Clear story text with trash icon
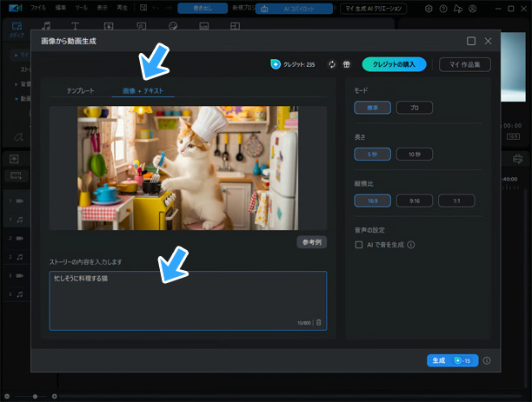The width and height of the screenshot is (532, 402). click(318, 322)
